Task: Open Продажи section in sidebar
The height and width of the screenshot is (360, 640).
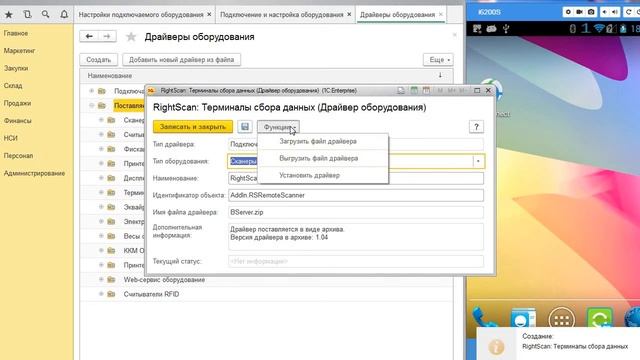Action: [18, 103]
